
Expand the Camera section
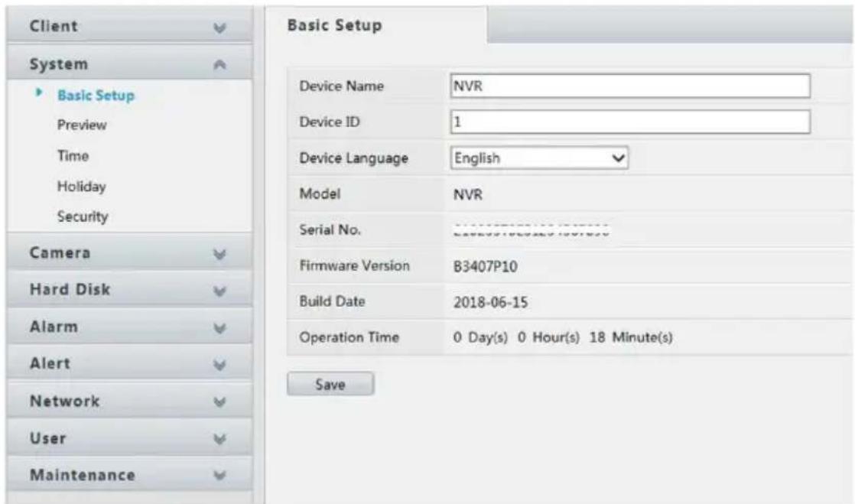(129, 253)
